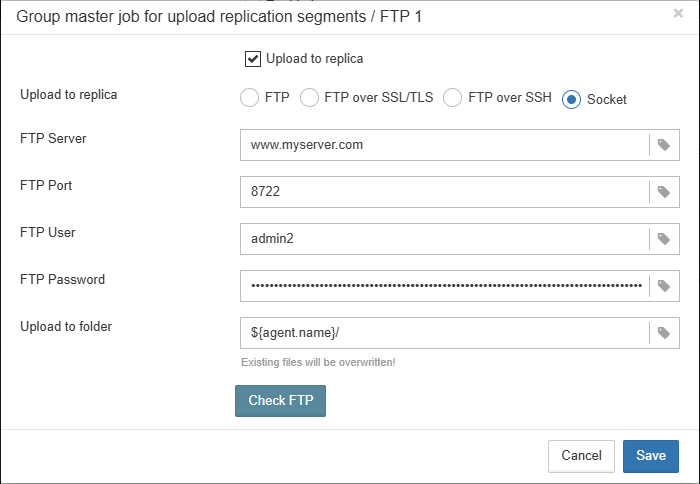Click the Upload to replica checkbox label text
700x484 pixels.
point(314,59)
